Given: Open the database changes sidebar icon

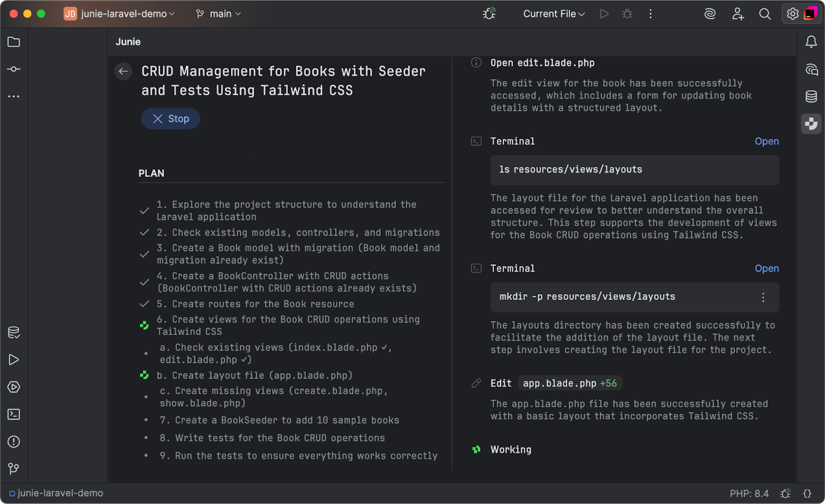Looking at the screenshot, I should [x=14, y=332].
